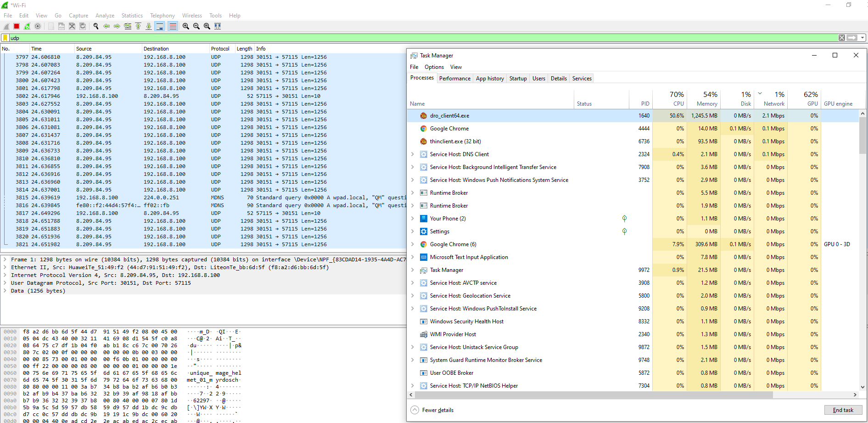Go back in packet history
This screenshot has height=423, width=868.
(x=106, y=26)
